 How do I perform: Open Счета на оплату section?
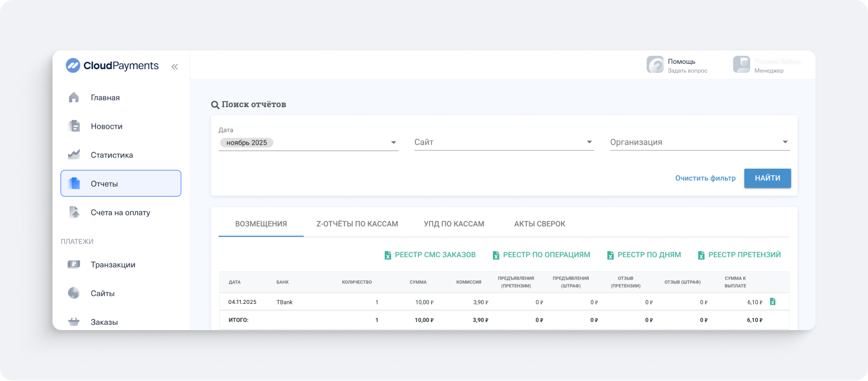point(120,213)
